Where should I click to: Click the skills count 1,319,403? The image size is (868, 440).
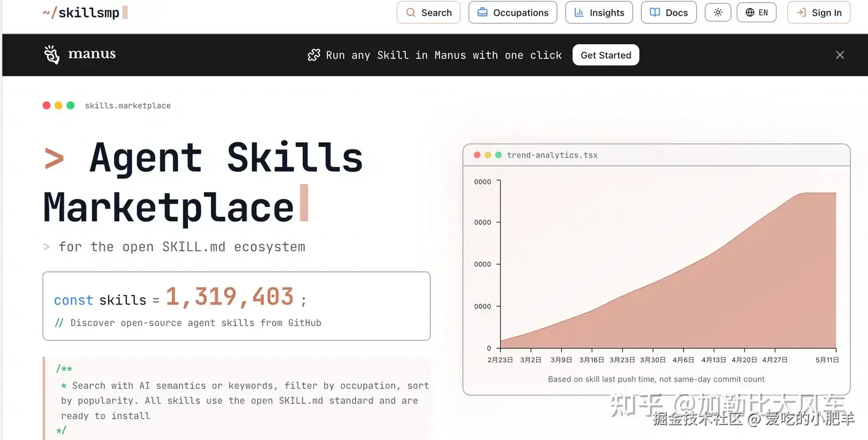[230, 297]
